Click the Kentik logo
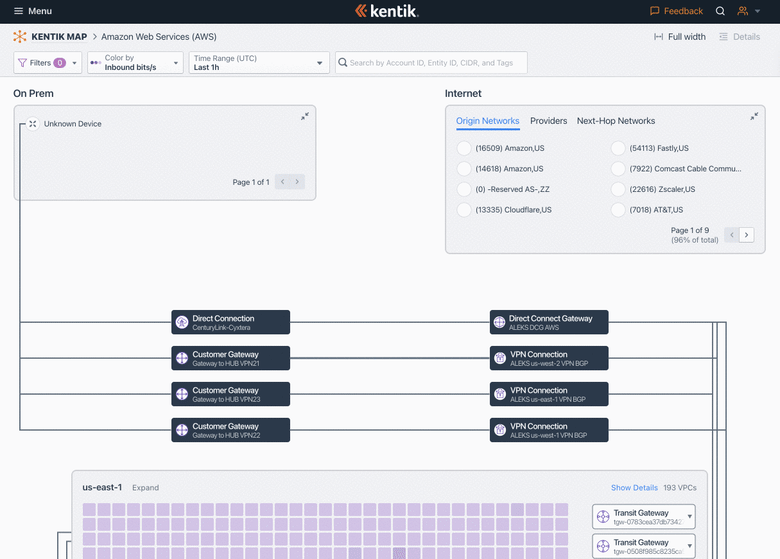Screen dimensions: 780x559 (x=387, y=11)
